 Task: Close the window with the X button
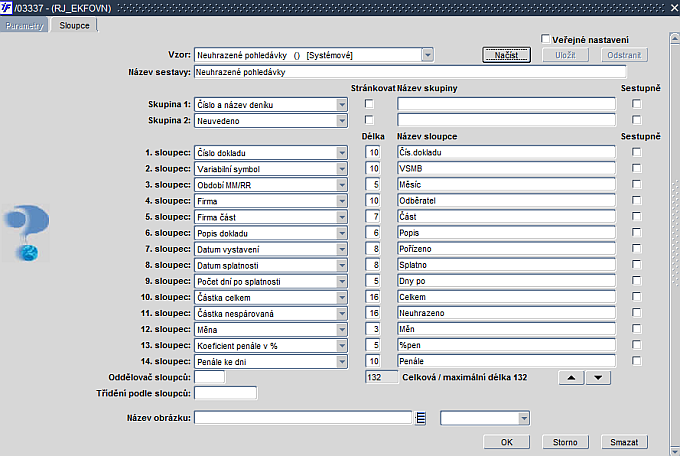674,8
